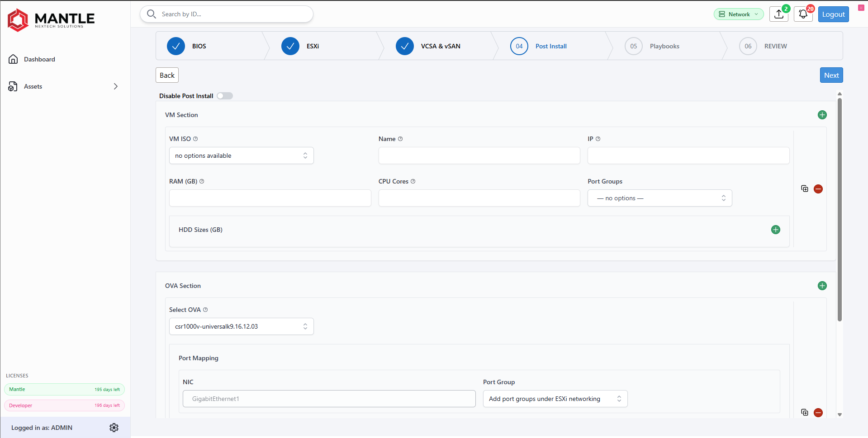
Task: Focus the VM Name input field
Action: pyautogui.click(x=479, y=155)
